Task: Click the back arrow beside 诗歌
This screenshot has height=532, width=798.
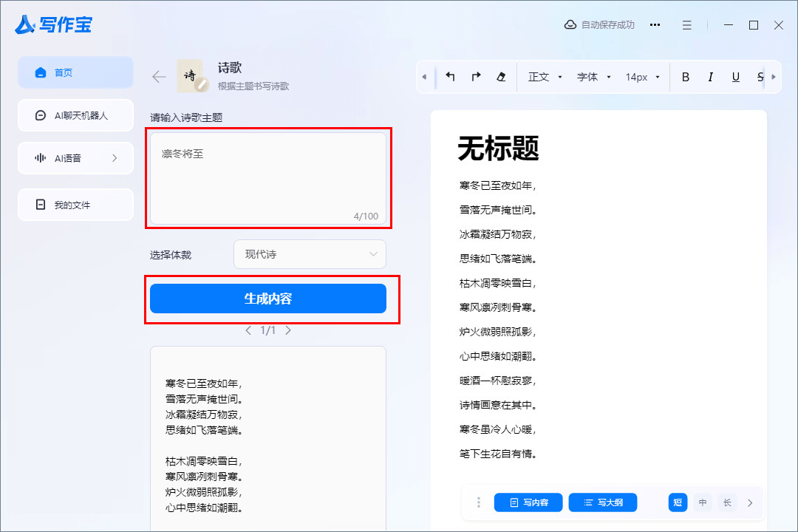Action: click(159, 77)
